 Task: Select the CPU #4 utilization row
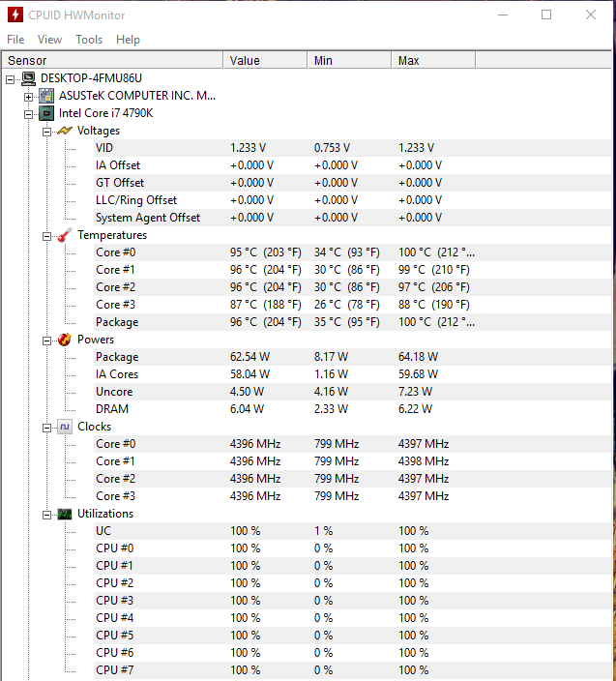(x=353, y=617)
